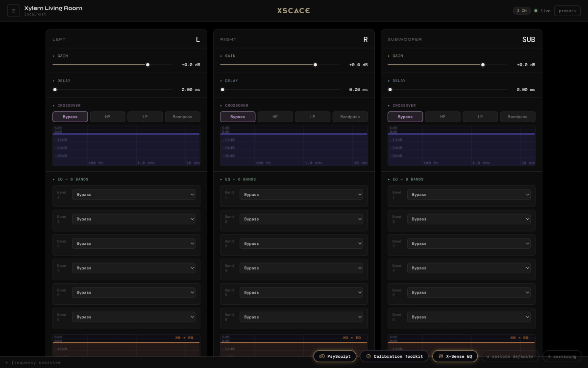Open the servicing button
The width and height of the screenshot is (588, 368).
[562, 356]
